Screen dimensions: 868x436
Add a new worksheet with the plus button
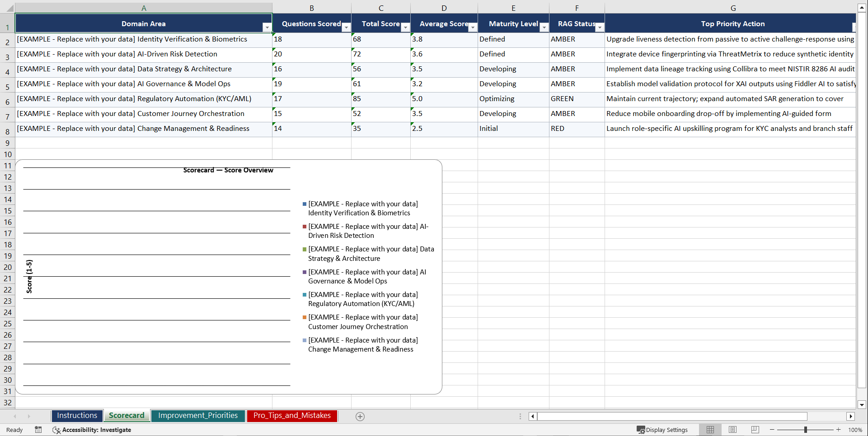pos(360,416)
